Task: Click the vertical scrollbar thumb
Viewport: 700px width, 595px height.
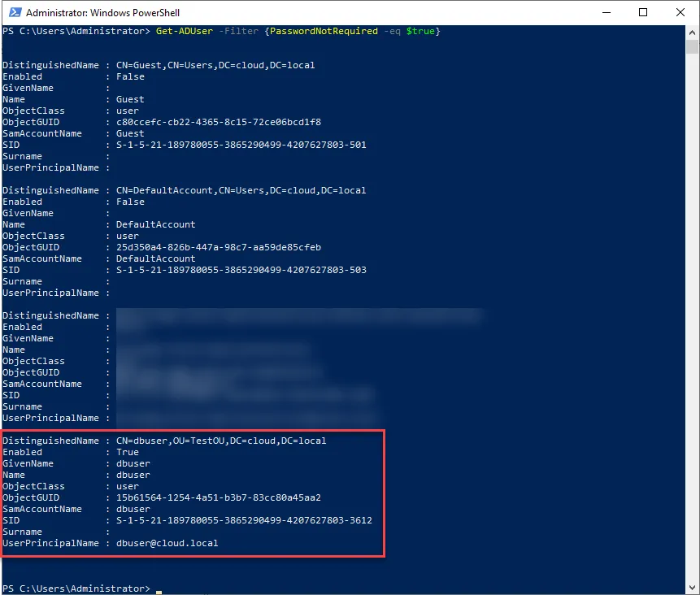Action: coord(692,47)
